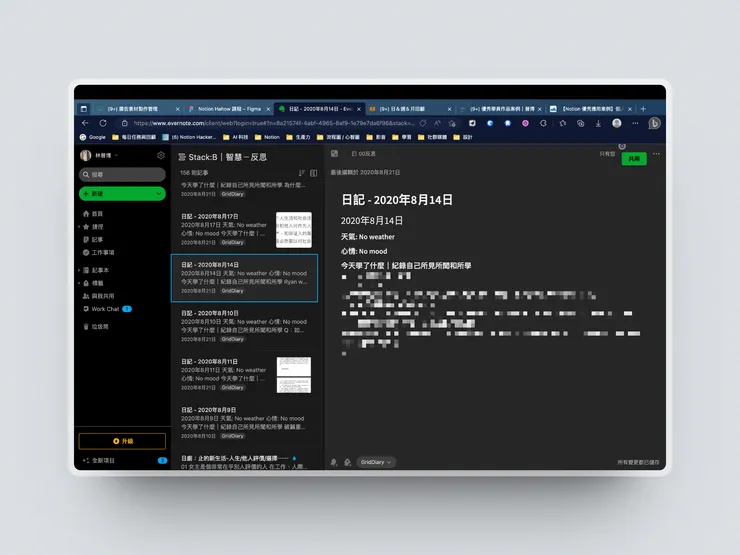Open the Notes sidebar item
Screen dimensions: 740x555
(x=93, y=239)
